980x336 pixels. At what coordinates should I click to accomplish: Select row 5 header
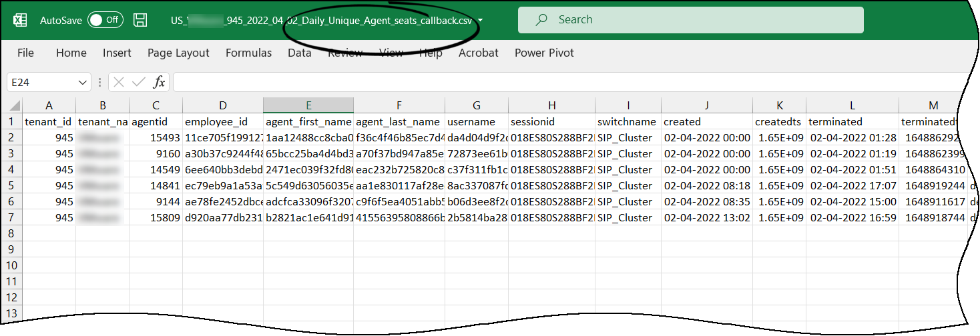pos(11,185)
